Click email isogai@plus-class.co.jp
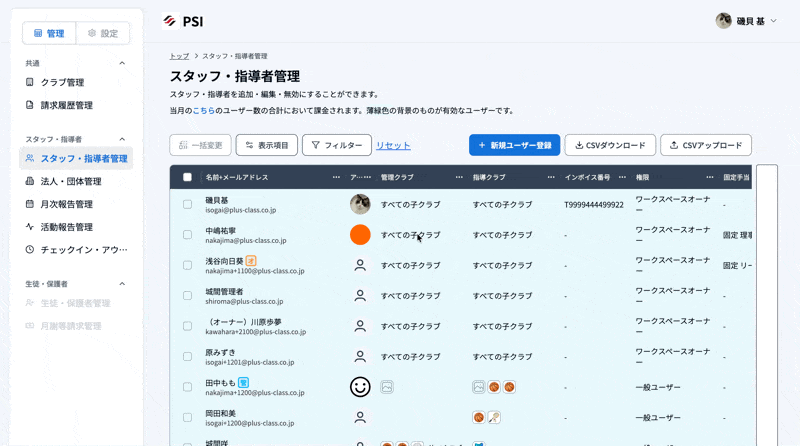 (x=241, y=210)
